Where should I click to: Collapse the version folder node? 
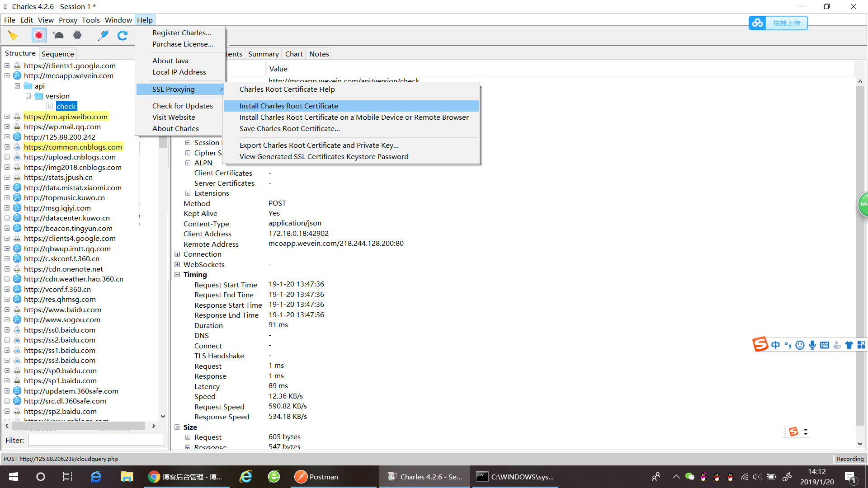coord(28,96)
